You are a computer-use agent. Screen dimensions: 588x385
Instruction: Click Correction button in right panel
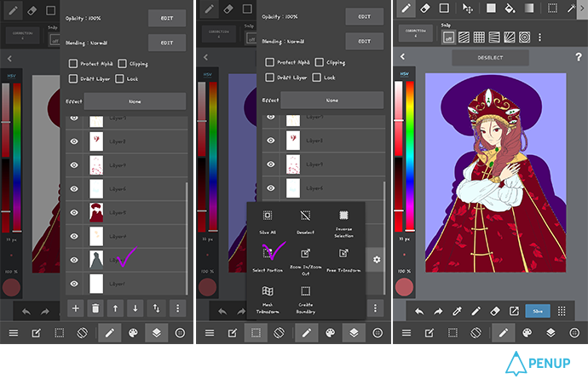click(x=416, y=32)
